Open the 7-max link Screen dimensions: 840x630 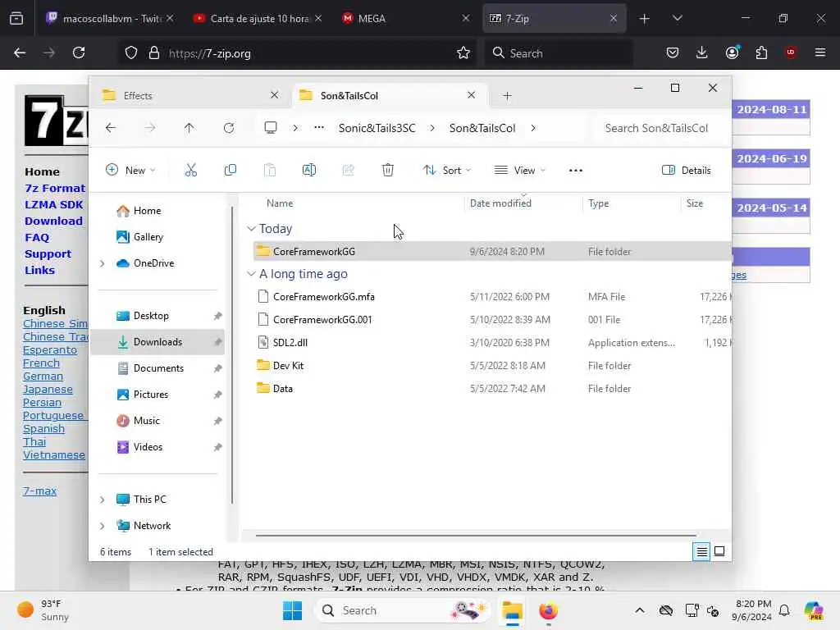pyautogui.click(x=39, y=491)
